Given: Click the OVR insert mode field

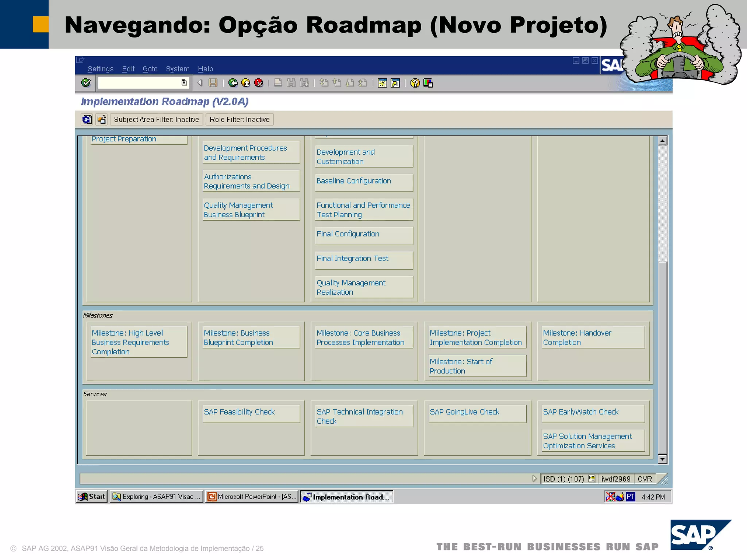Looking at the screenshot, I should point(645,479).
